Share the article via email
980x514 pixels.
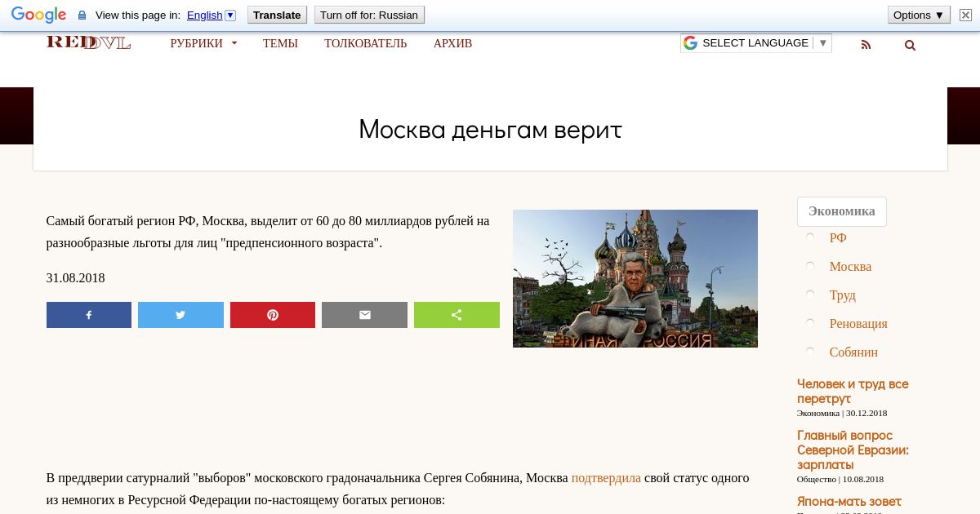click(x=364, y=315)
